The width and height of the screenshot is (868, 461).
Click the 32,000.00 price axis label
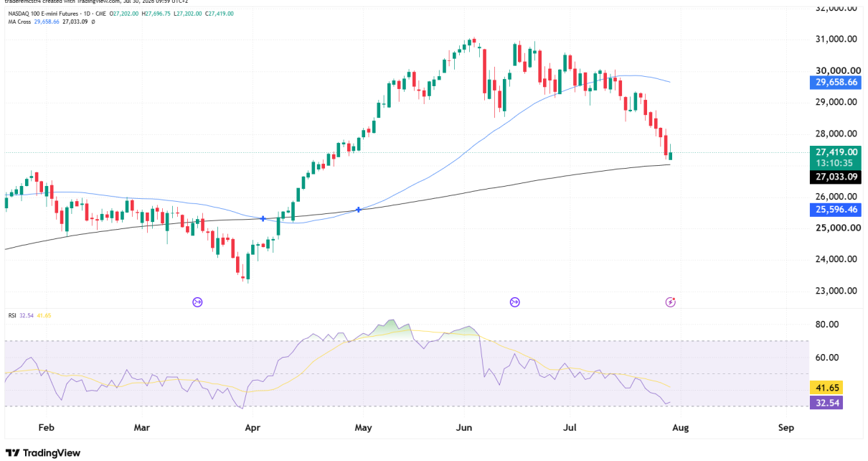(x=836, y=9)
